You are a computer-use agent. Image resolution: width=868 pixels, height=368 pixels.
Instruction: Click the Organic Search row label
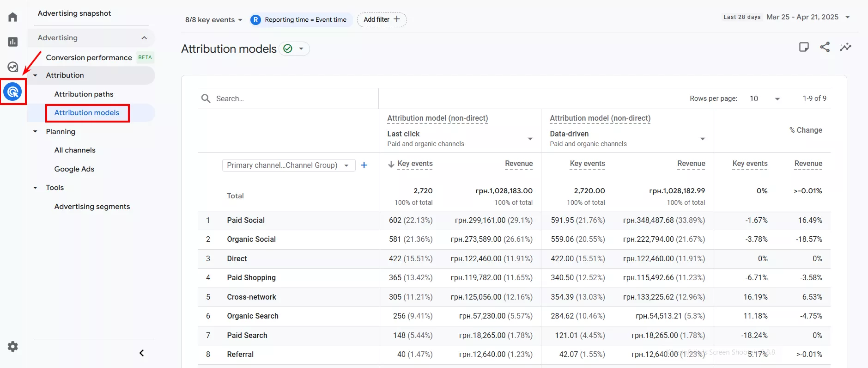tap(253, 316)
